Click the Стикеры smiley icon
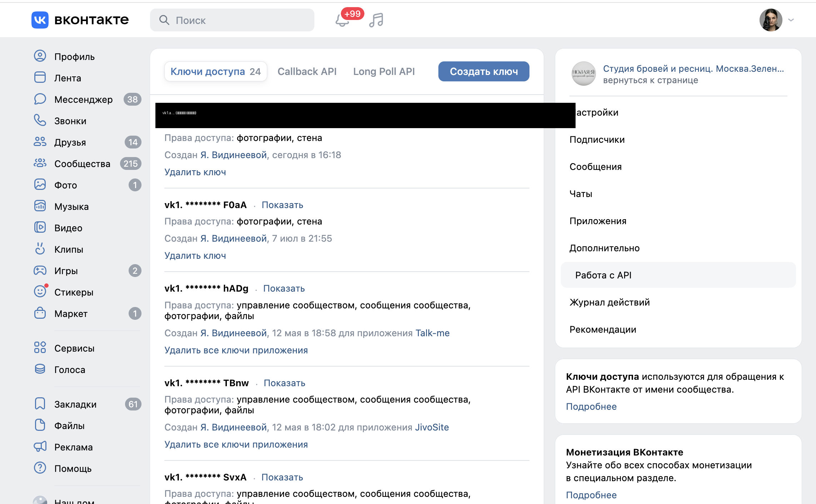The image size is (816, 504). click(x=40, y=292)
